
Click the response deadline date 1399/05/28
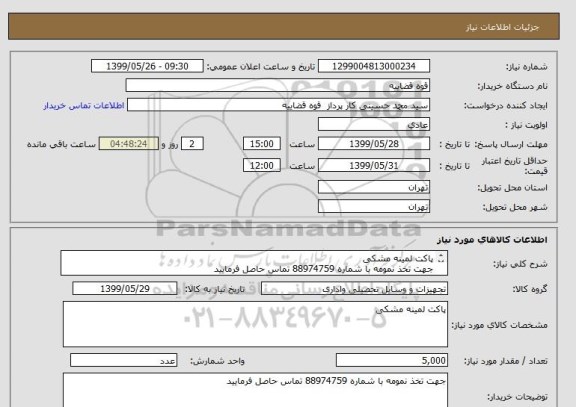click(x=374, y=144)
